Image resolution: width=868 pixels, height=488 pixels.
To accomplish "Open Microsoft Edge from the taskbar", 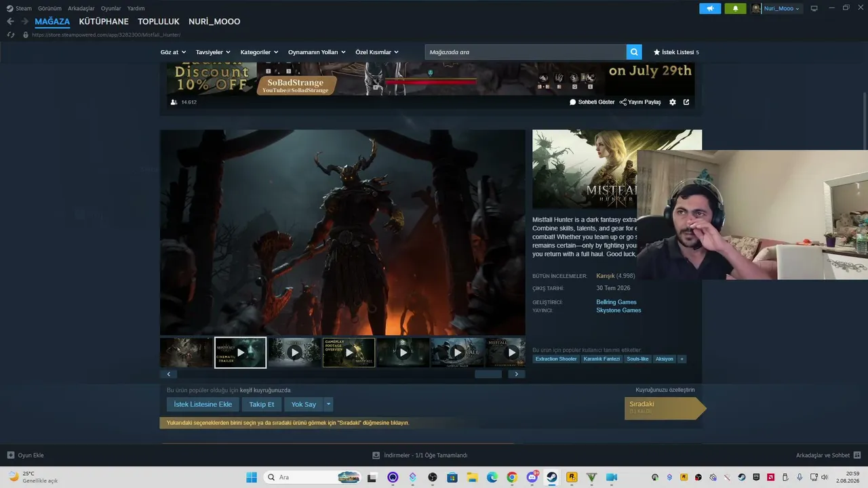I will point(492,477).
